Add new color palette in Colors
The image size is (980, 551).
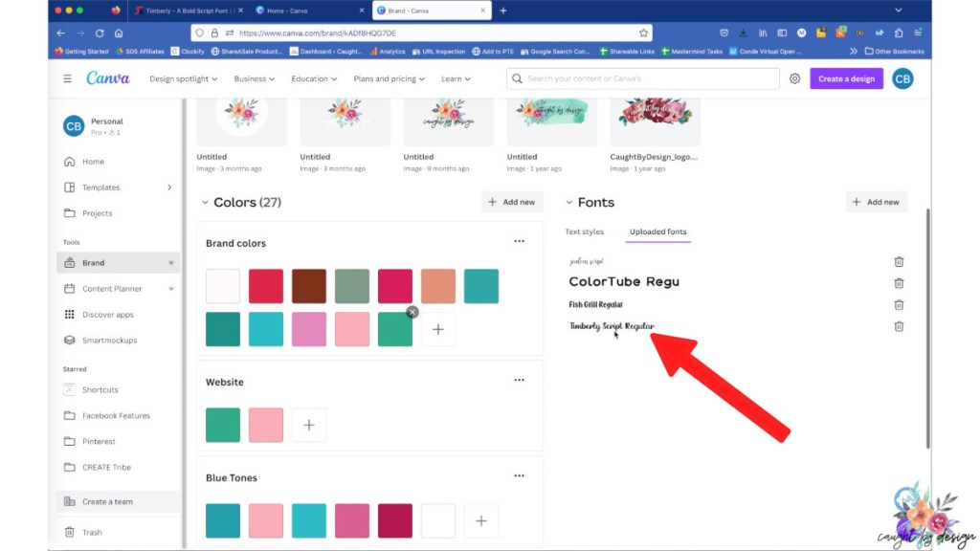(512, 202)
